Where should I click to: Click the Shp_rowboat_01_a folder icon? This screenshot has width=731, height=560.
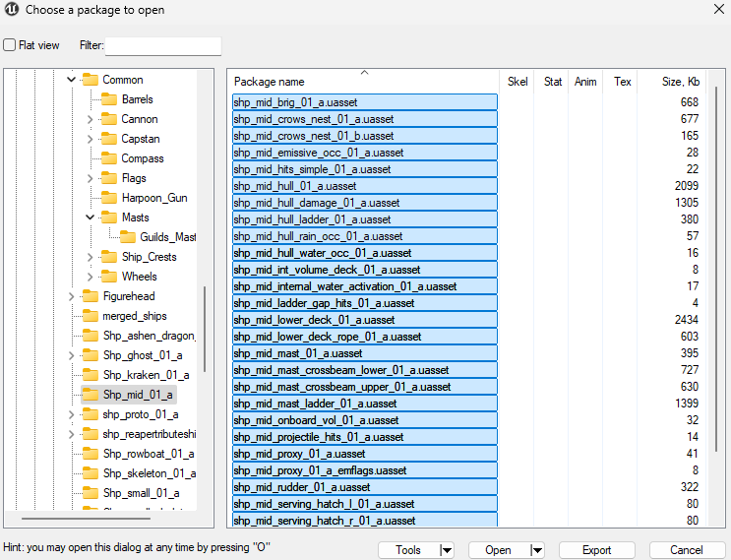[x=90, y=454]
